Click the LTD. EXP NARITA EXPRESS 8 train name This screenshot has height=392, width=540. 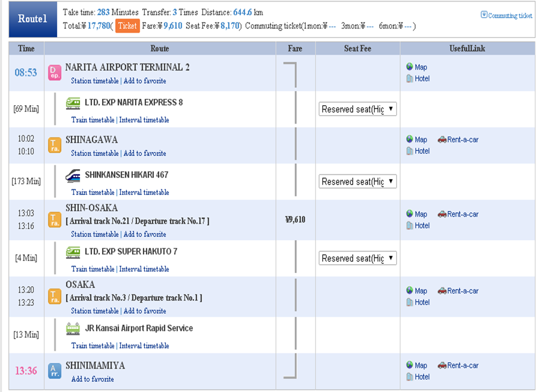pyautogui.click(x=134, y=102)
